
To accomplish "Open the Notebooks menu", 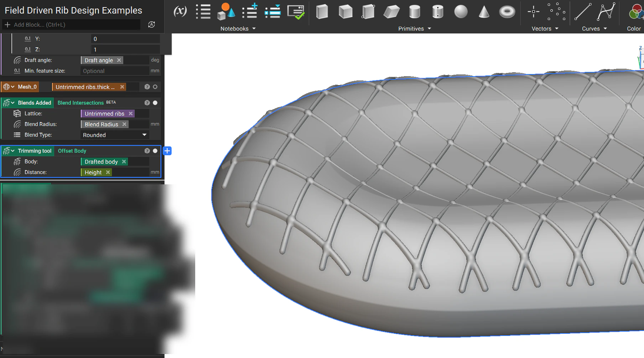I will click(x=238, y=29).
